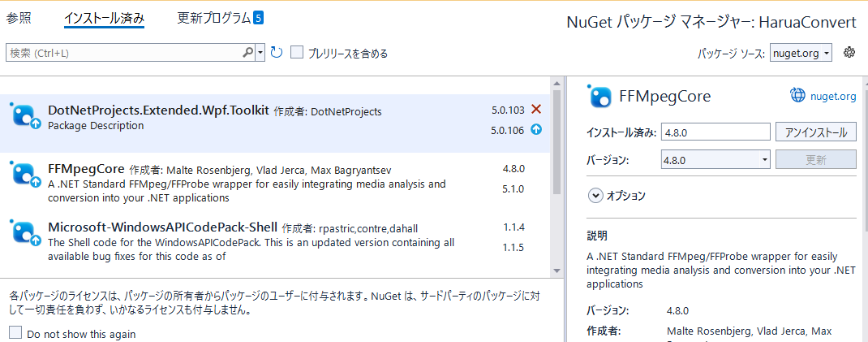Viewport: 868px width, 342px height.
Task: Click the アンインストール button
Action: 816,132
